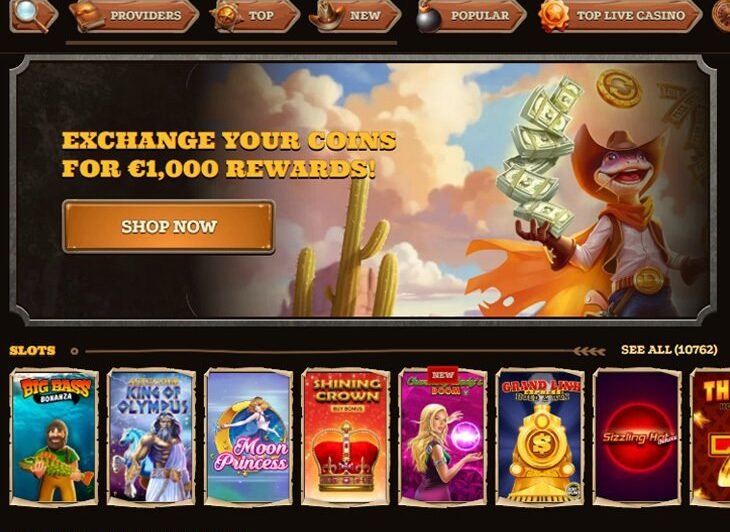This screenshot has width=730, height=532.
Task: Click the category bar horizontal scrollbar
Action: point(231,43)
